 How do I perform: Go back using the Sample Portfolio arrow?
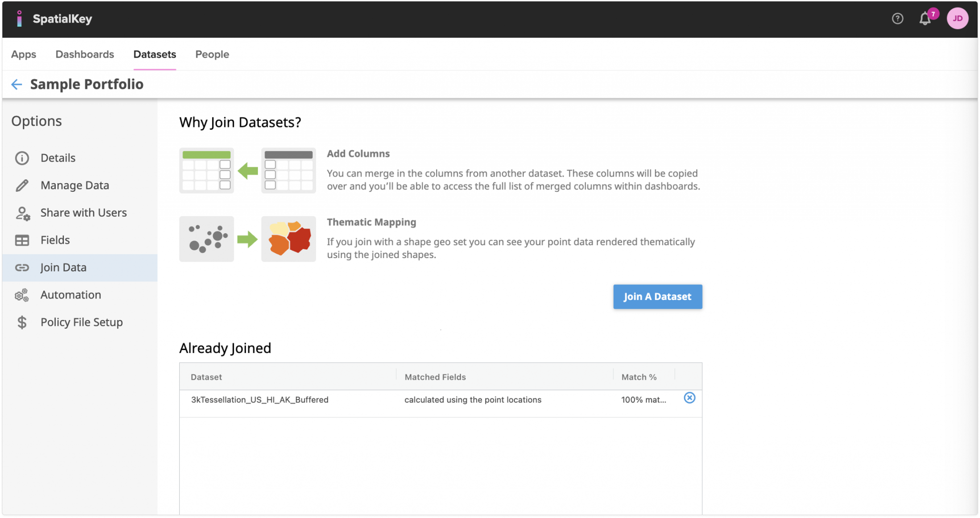pyautogui.click(x=17, y=84)
